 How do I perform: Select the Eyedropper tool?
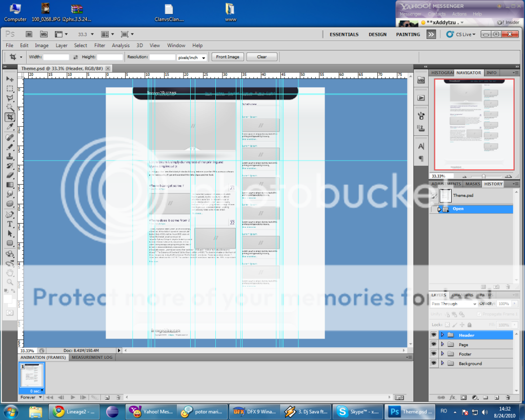(x=10, y=127)
